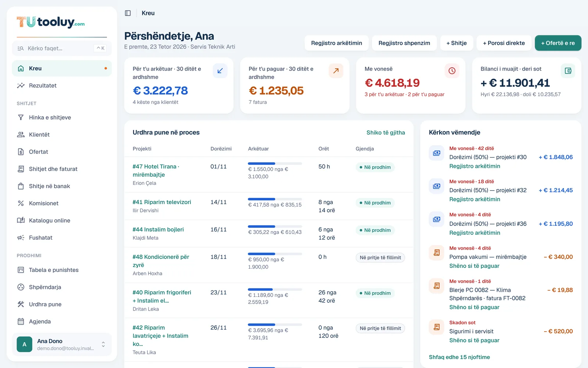Open Shiko të gjitha link
The width and height of the screenshot is (588, 368).
coord(386,132)
